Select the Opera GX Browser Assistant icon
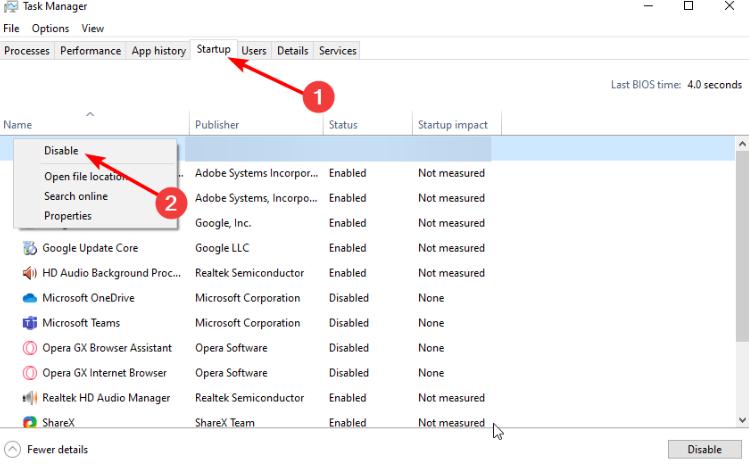Screen dimensions: 749x469 pos(29,348)
